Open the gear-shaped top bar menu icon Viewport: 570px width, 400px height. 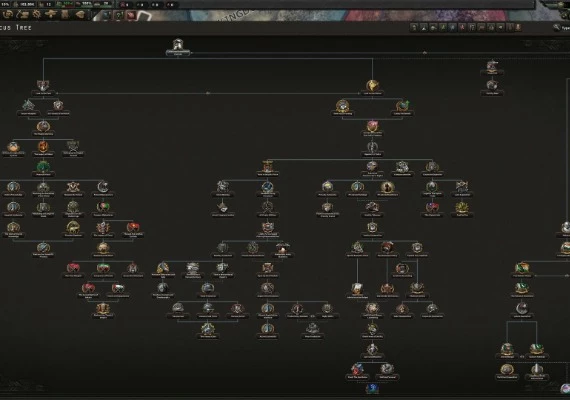point(37,14)
